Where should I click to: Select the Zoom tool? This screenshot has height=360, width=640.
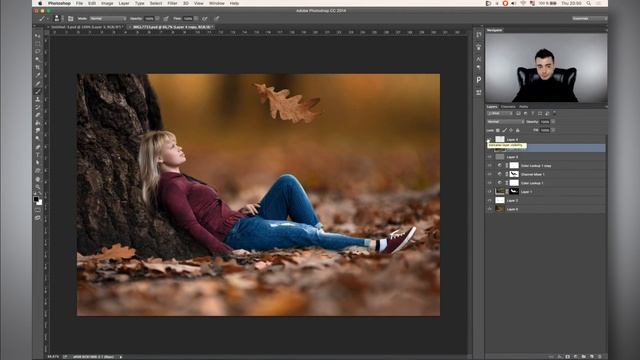(38, 187)
